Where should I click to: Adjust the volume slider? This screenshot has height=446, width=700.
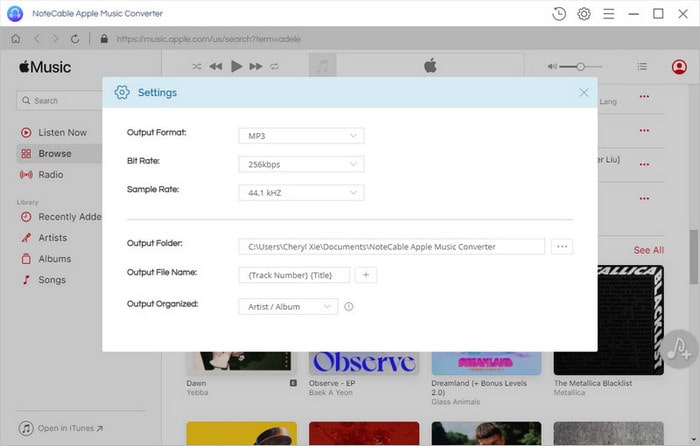pyautogui.click(x=580, y=67)
